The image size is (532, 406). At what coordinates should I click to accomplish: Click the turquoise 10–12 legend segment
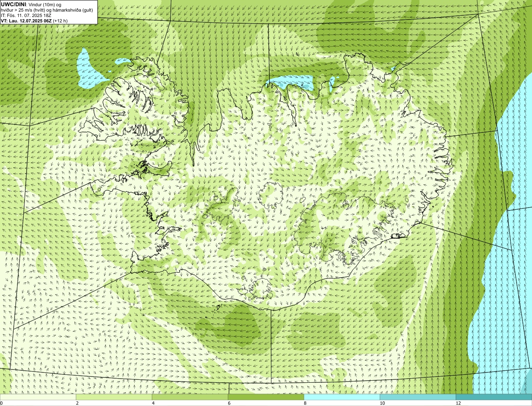[x=418, y=397]
